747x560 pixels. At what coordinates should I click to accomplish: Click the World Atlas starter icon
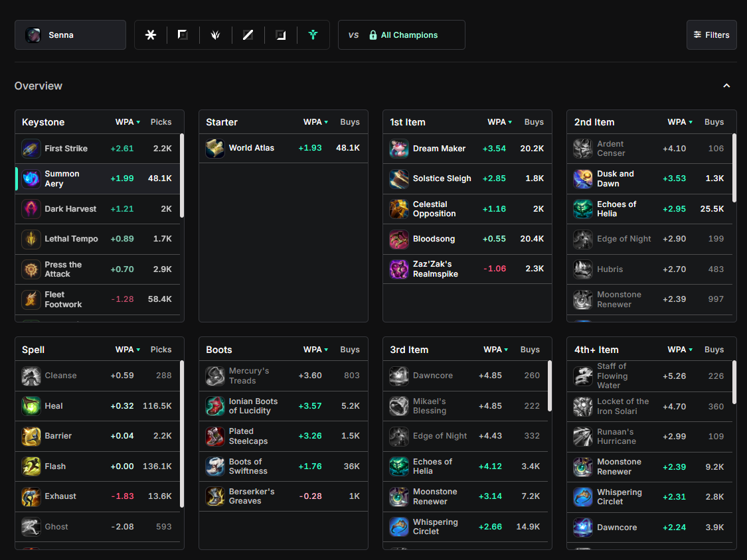[x=215, y=148]
